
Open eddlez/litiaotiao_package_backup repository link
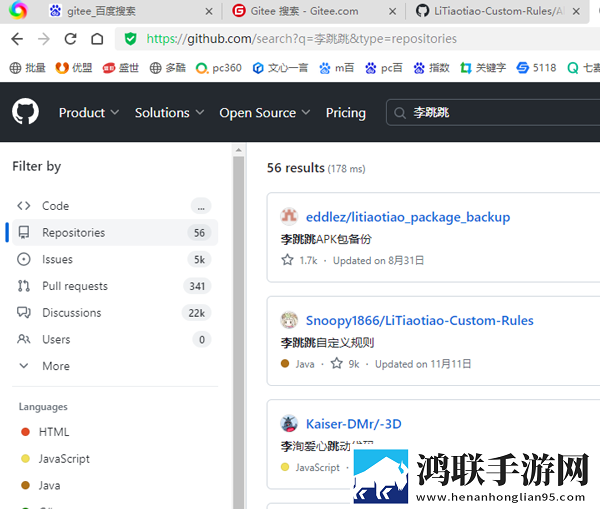point(408,217)
